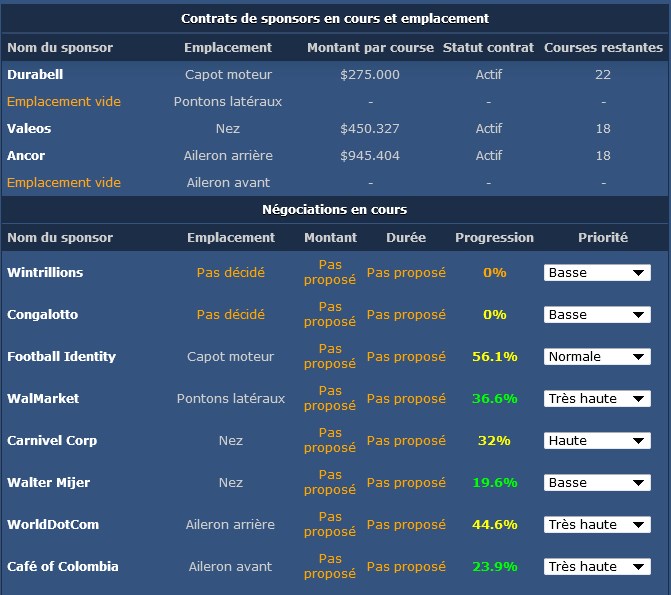Expand WalMarket priority dropdown
Viewport: 671px width, 595px height.
597,399
